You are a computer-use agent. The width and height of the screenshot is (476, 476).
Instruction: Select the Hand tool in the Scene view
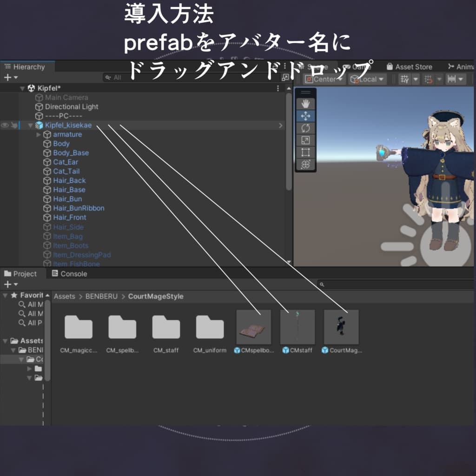pyautogui.click(x=306, y=104)
